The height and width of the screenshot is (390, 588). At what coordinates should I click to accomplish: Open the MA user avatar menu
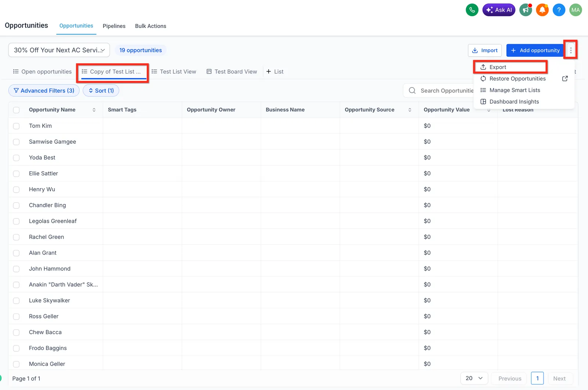pos(576,10)
